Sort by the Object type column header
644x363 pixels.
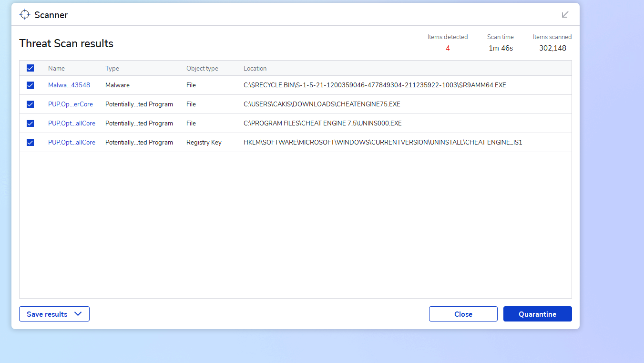202,68
